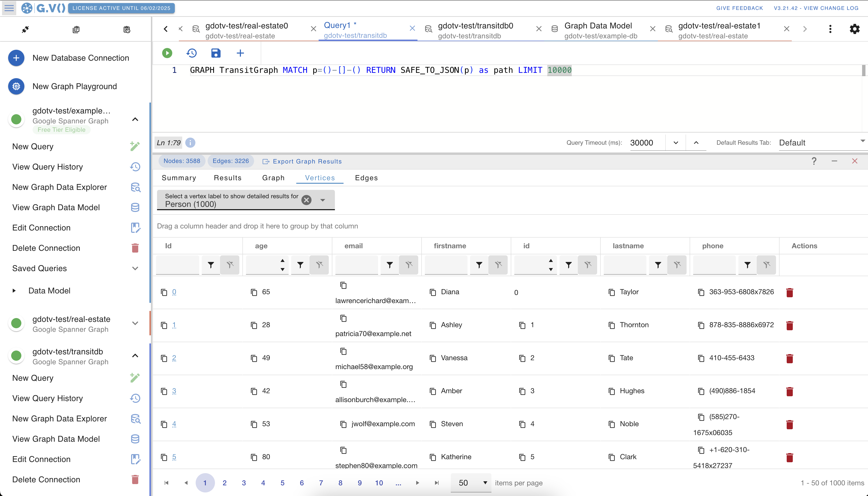Click page 2 in results pagination
868x496 pixels.
pyautogui.click(x=224, y=482)
